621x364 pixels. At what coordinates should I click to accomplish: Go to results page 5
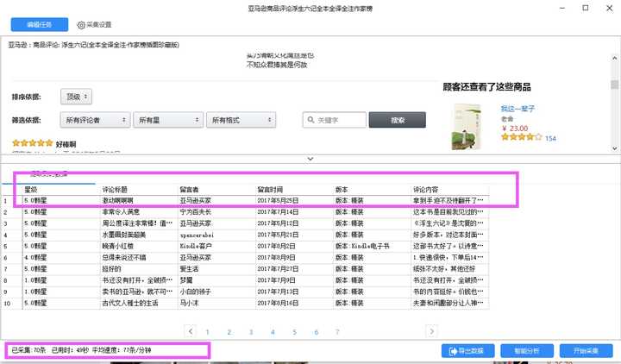pos(294,332)
